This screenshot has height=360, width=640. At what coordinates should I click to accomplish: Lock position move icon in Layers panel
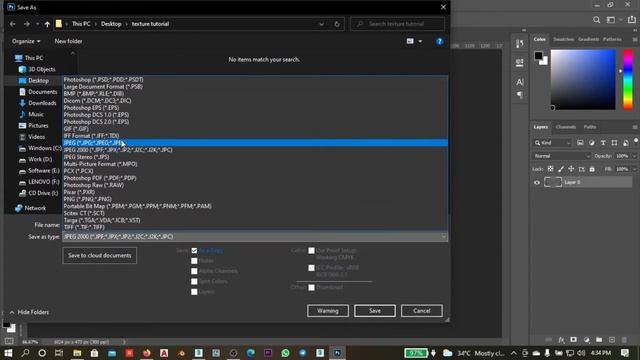point(571,169)
